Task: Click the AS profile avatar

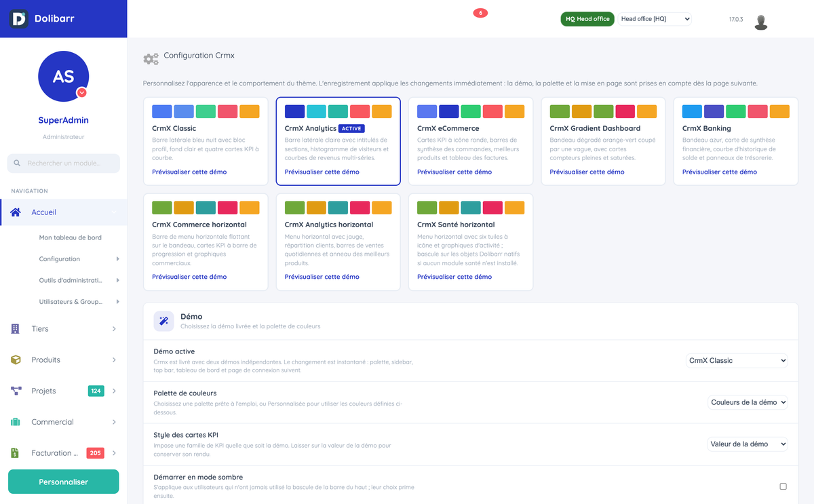Action: [x=63, y=76]
